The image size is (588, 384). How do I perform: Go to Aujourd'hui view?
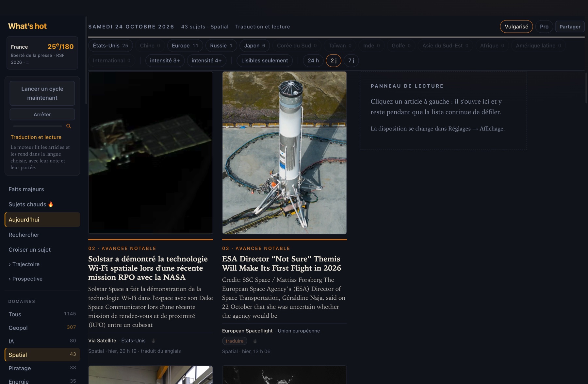point(42,220)
